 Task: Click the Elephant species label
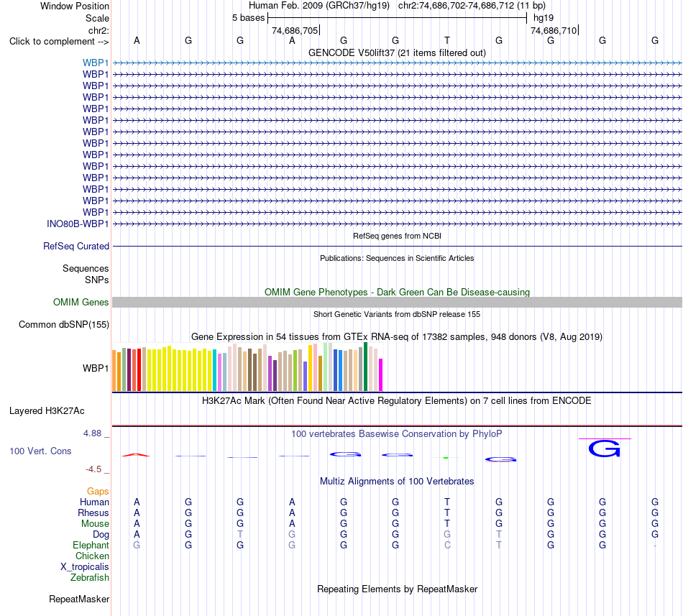pyautogui.click(x=91, y=546)
